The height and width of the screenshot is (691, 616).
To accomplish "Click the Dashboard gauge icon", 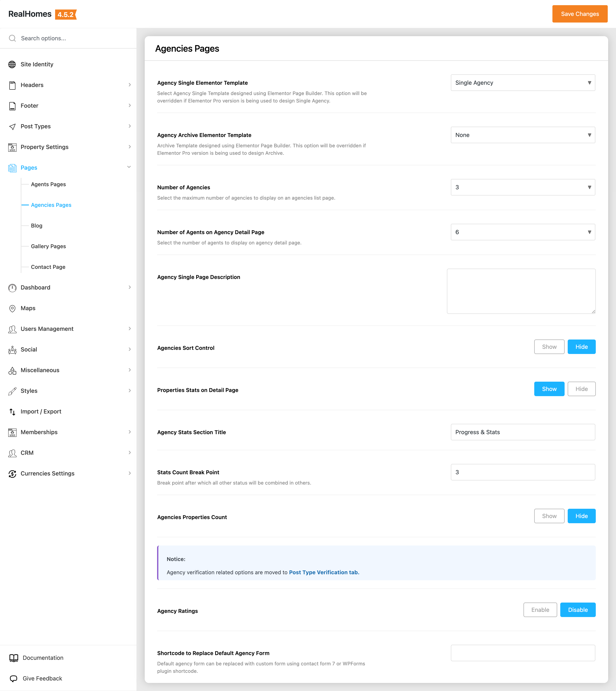I will tap(12, 288).
